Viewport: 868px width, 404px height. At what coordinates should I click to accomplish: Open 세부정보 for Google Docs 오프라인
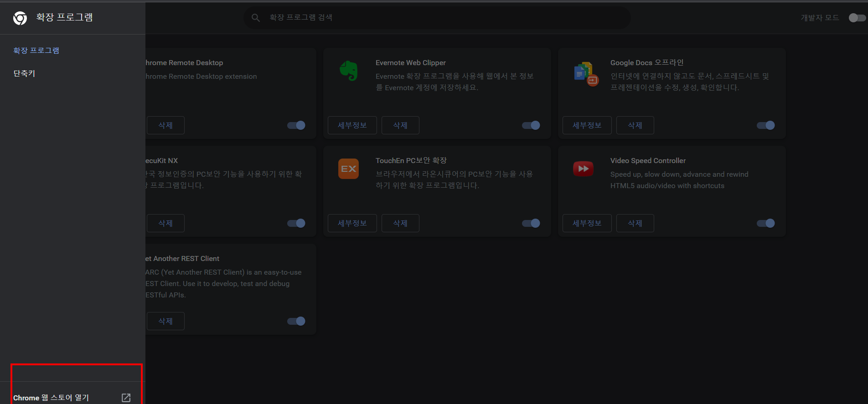click(x=587, y=125)
